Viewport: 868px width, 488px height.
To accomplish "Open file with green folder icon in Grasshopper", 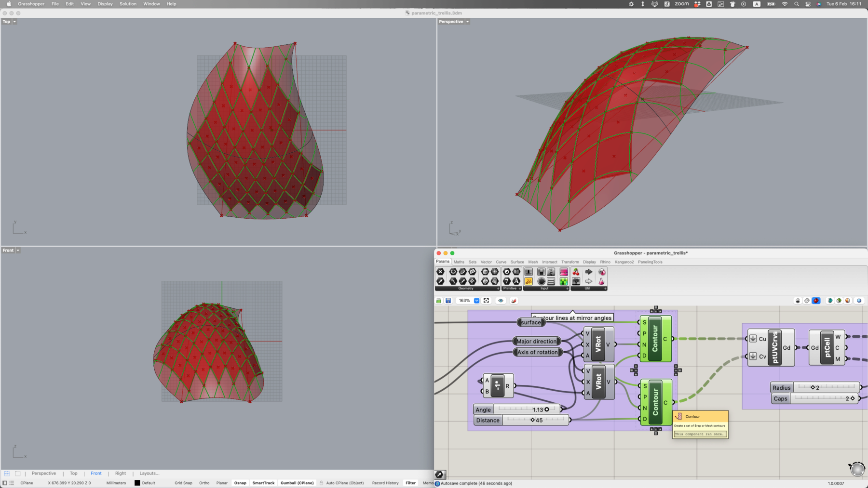I will pyautogui.click(x=439, y=301).
